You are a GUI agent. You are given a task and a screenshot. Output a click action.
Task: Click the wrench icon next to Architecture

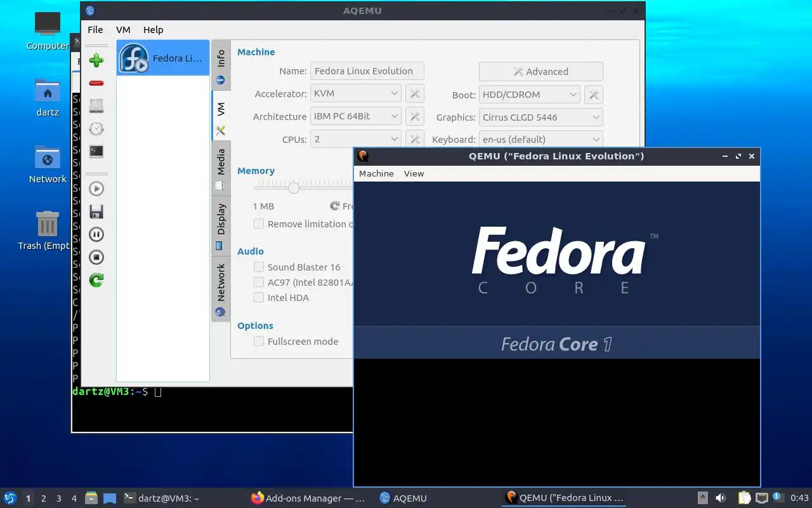(x=415, y=117)
